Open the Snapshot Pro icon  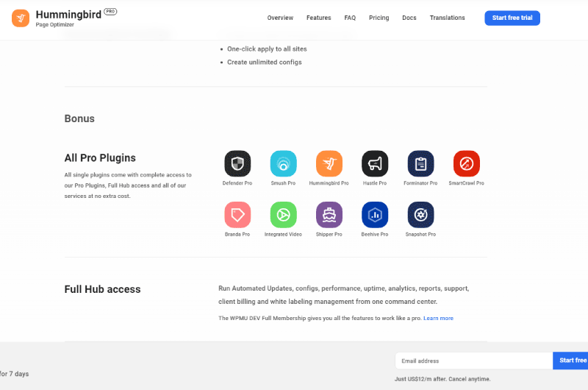click(x=420, y=215)
